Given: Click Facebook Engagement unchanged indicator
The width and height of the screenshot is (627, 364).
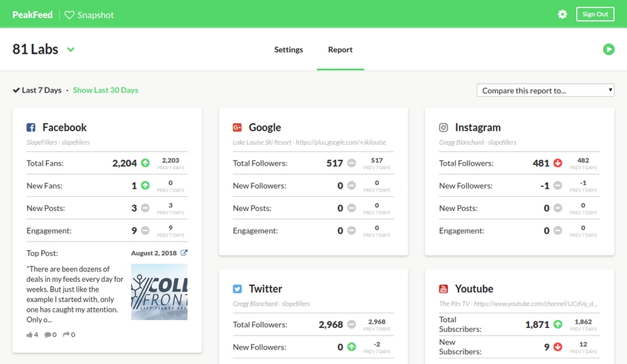Looking at the screenshot, I should tap(145, 230).
